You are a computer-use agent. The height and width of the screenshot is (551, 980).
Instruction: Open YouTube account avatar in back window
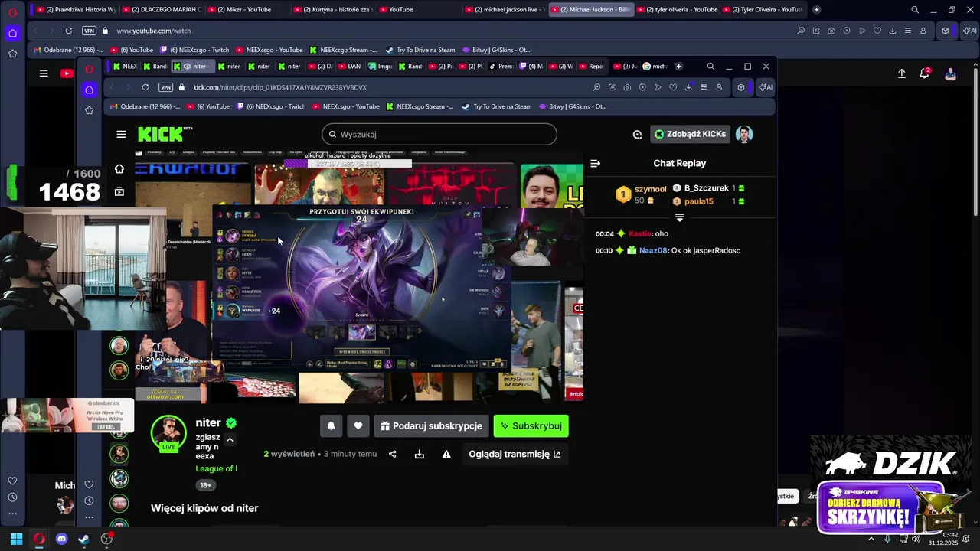[x=950, y=73]
